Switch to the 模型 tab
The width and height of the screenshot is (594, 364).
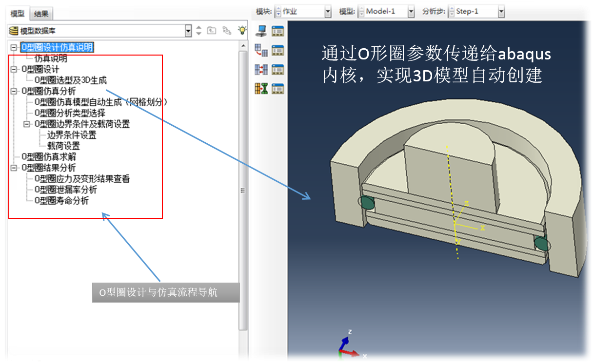pos(18,14)
